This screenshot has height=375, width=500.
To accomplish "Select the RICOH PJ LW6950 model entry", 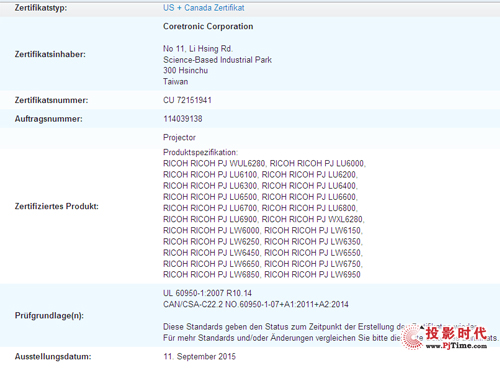I will (312, 274).
